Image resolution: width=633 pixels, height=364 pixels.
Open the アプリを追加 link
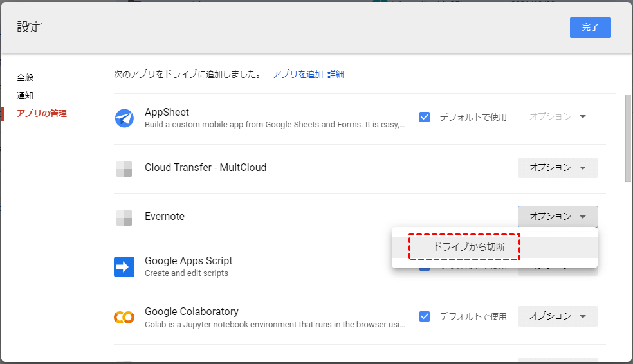pos(298,74)
